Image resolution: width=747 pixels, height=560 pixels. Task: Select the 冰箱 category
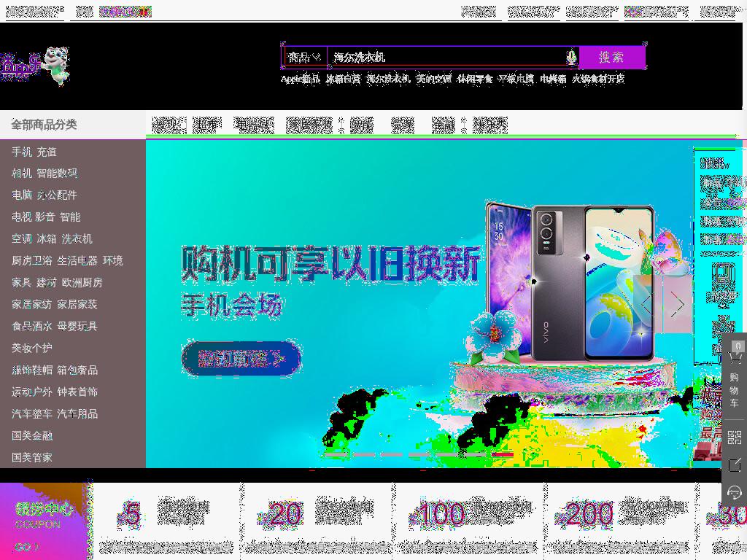(47, 239)
